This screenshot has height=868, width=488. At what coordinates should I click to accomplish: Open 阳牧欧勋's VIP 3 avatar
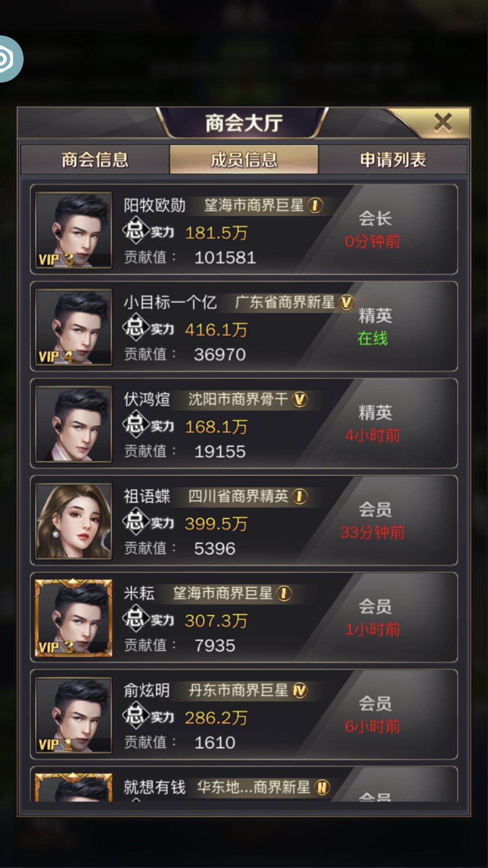[74, 230]
